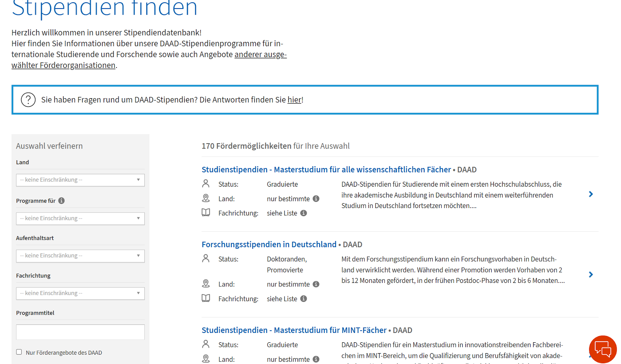
Task: Enable 'Nur Förderangebote des DAAD' checkbox
Action: pyautogui.click(x=19, y=352)
